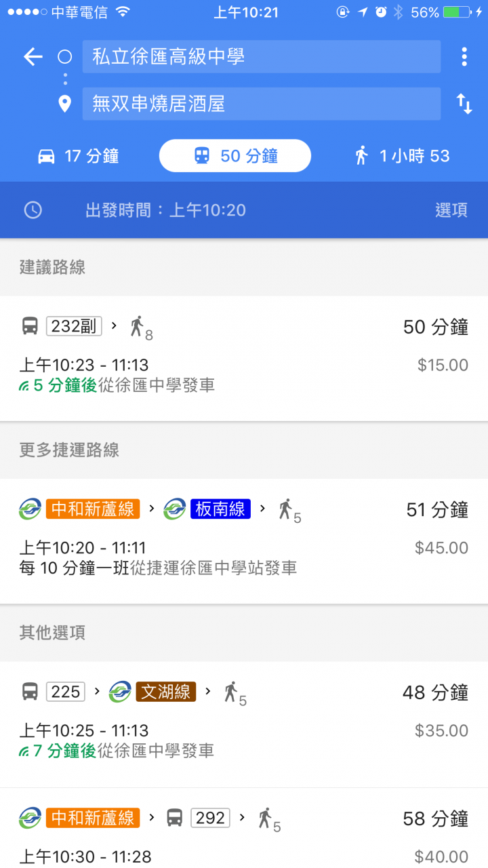Edit origin field 私立徐匯高級中學
This screenshot has width=488, height=868.
pyautogui.click(x=262, y=57)
